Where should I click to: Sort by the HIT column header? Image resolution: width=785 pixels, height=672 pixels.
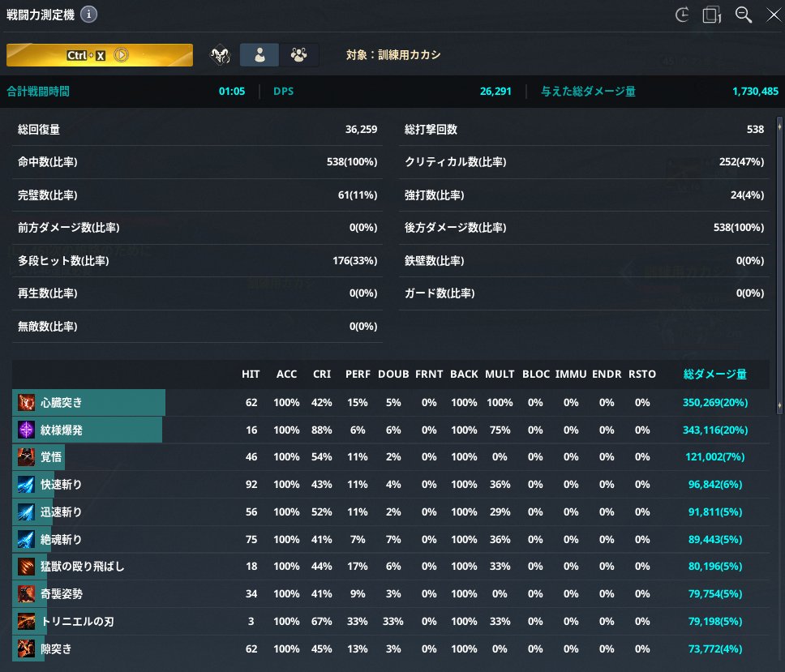click(x=251, y=375)
